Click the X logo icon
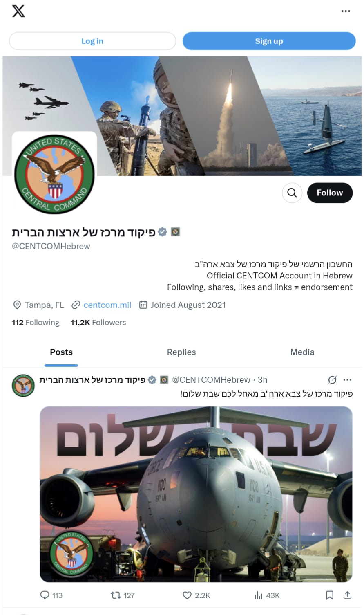This screenshot has height=615, width=364. 18,11
